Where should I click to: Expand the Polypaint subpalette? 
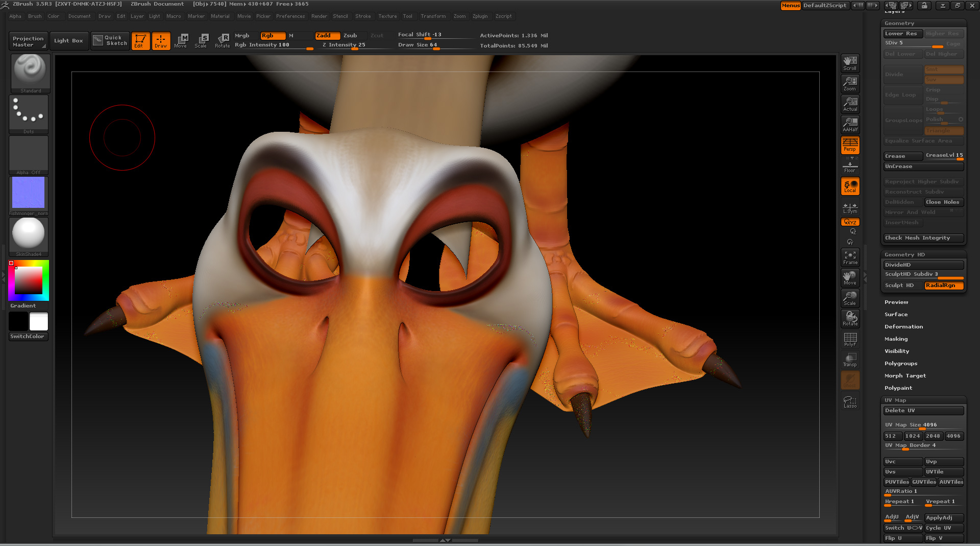pos(898,388)
